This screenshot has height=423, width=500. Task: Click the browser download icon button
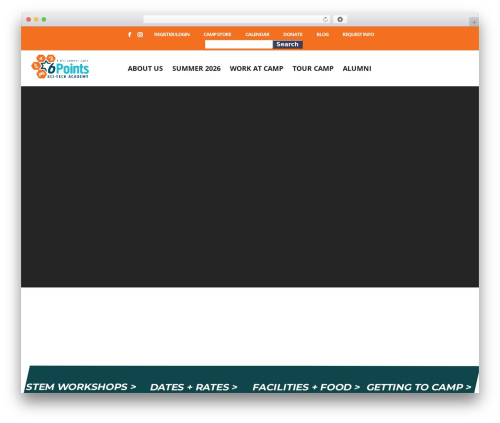click(340, 19)
